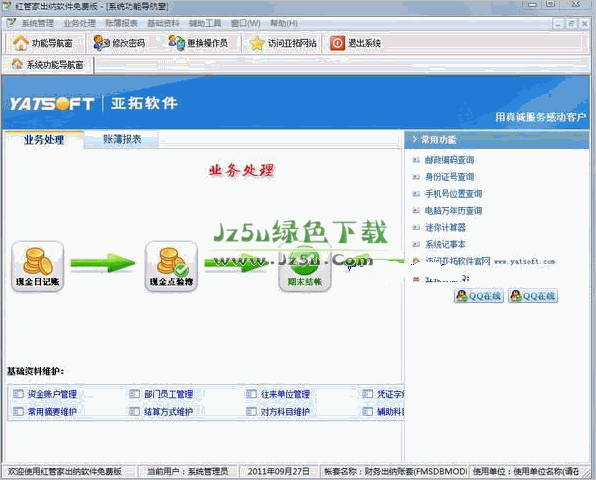Open 资金账户管理 link
The image size is (596, 480).
tap(52, 394)
